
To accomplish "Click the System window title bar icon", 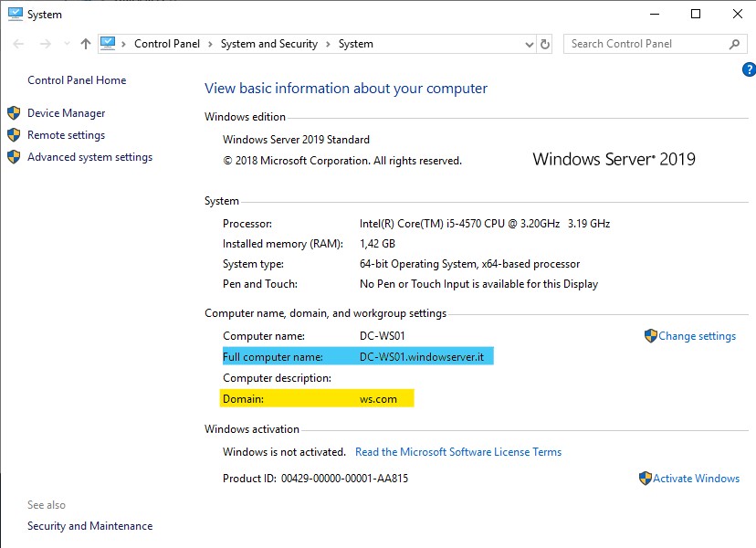I will click(x=16, y=14).
